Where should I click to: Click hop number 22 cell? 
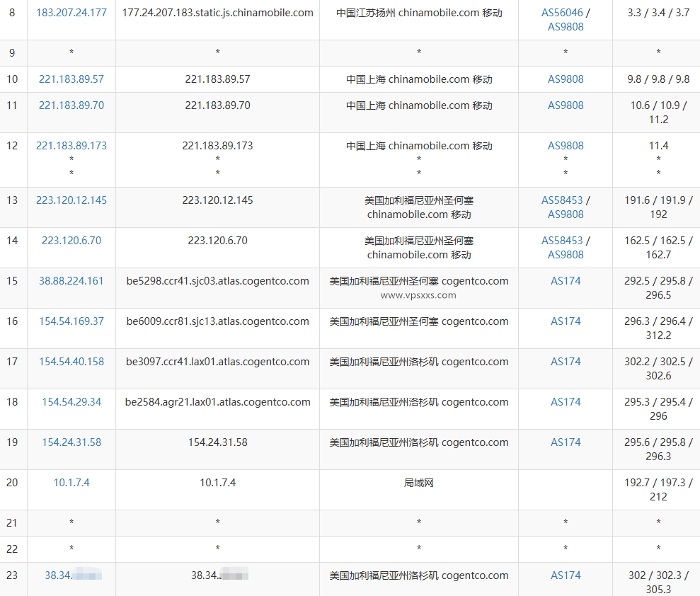pyautogui.click(x=13, y=549)
